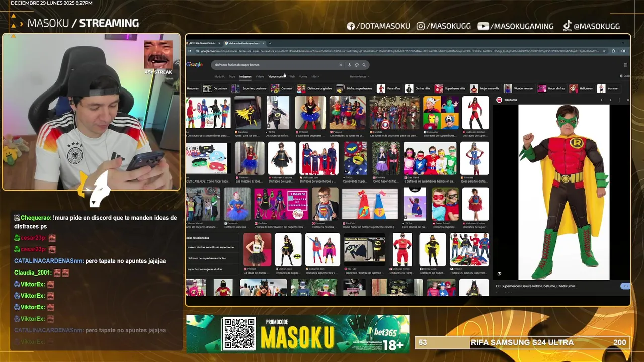Select the Superheroe niña filter chip

click(450, 88)
